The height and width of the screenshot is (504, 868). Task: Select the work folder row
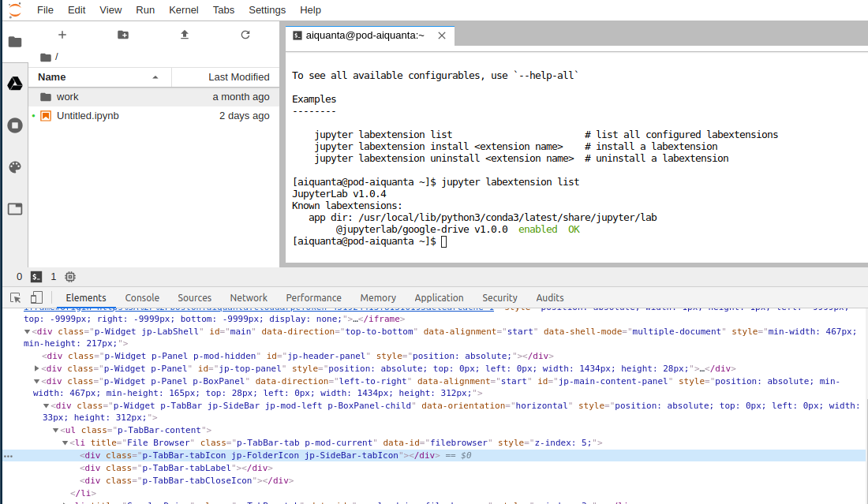154,97
